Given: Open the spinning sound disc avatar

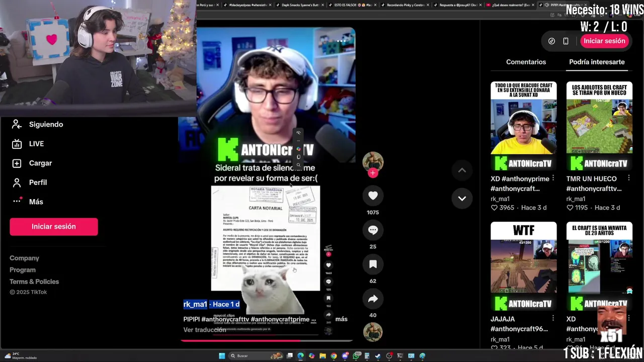Looking at the screenshot, I should pos(373,332).
